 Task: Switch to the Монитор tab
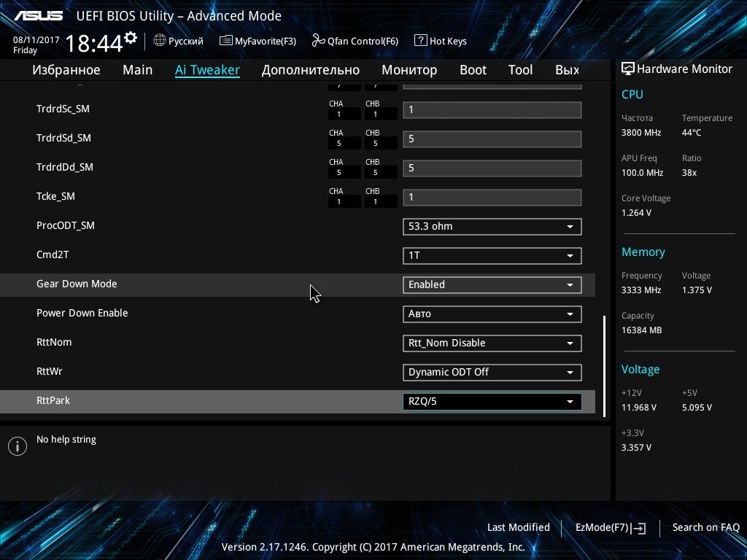point(409,69)
